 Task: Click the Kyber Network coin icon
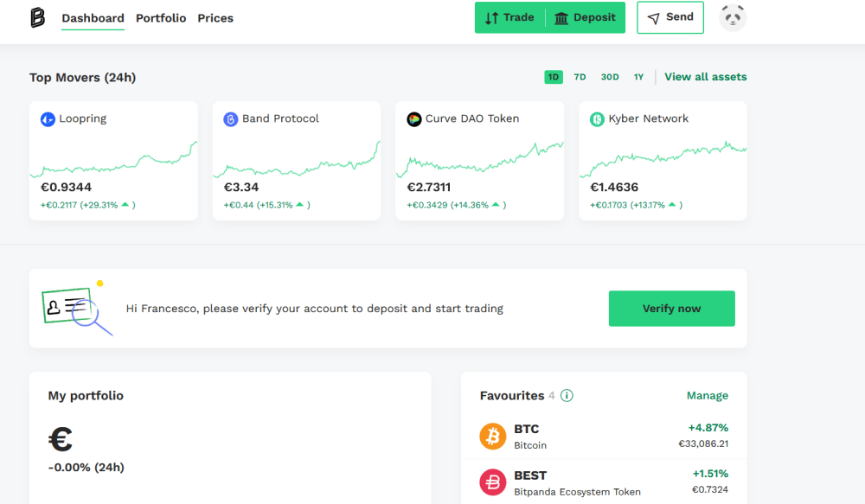(x=597, y=119)
